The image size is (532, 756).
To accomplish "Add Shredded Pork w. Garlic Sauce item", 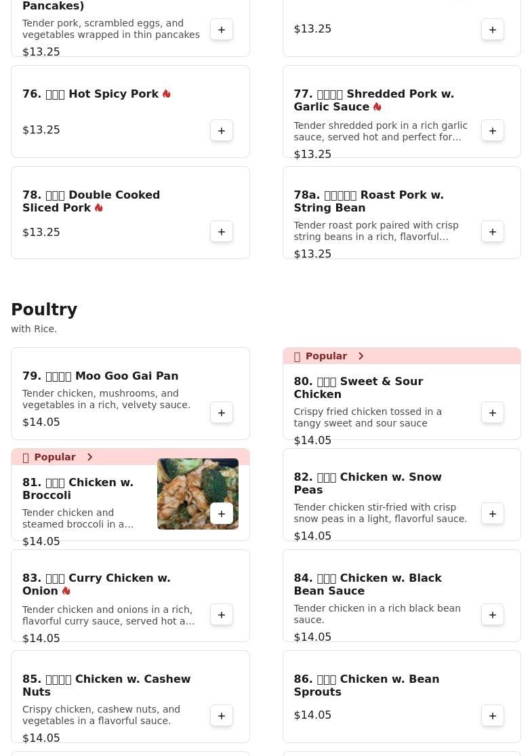I will tap(493, 130).
